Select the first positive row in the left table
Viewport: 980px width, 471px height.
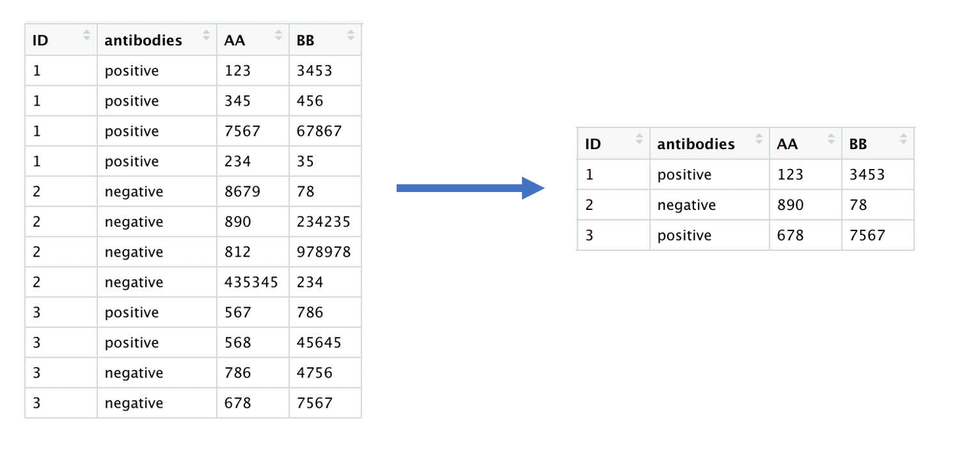point(192,70)
